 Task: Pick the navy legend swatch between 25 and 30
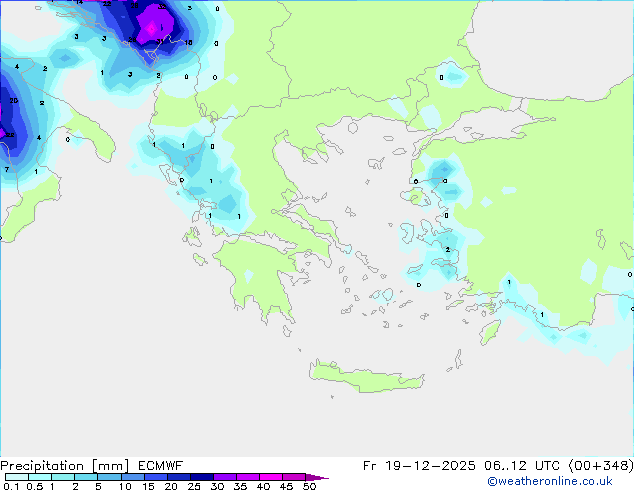tap(201, 477)
